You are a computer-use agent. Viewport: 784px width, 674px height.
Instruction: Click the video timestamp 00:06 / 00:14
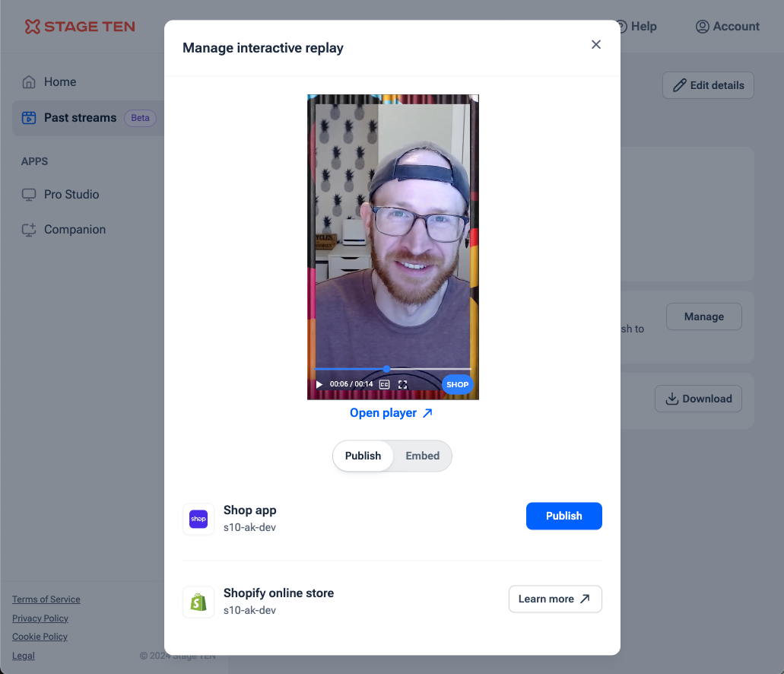pyautogui.click(x=351, y=384)
